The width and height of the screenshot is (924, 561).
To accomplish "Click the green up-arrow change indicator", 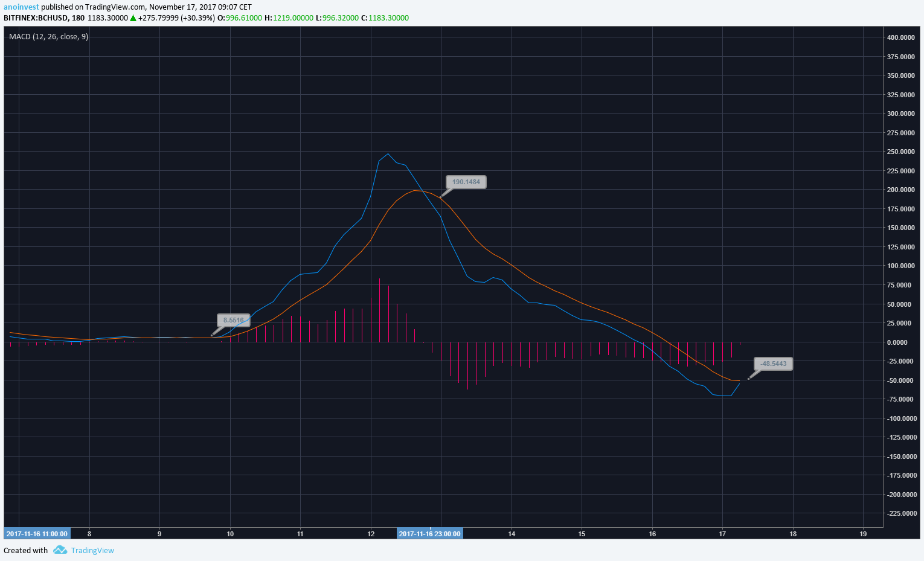I will pyautogui.click(x=133, y=18).
